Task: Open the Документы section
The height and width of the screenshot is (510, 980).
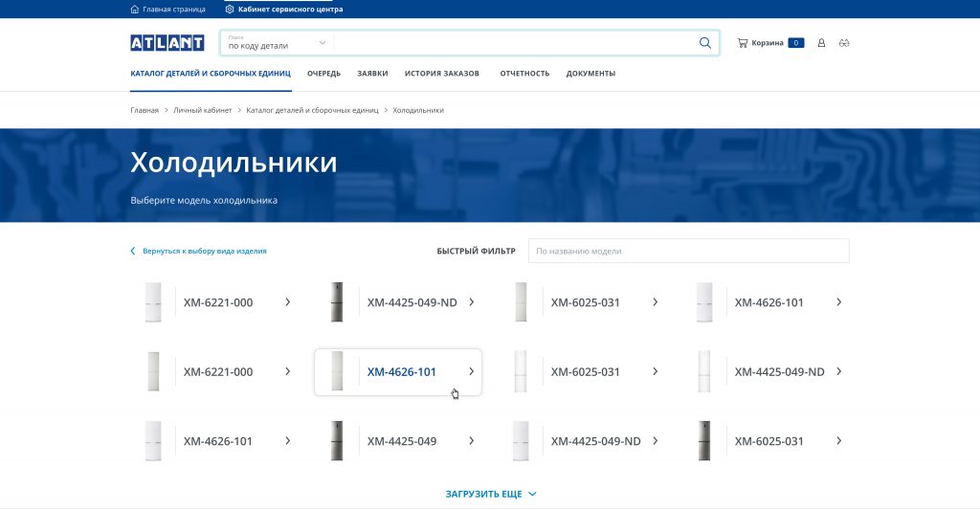Action: pos(590,74)
